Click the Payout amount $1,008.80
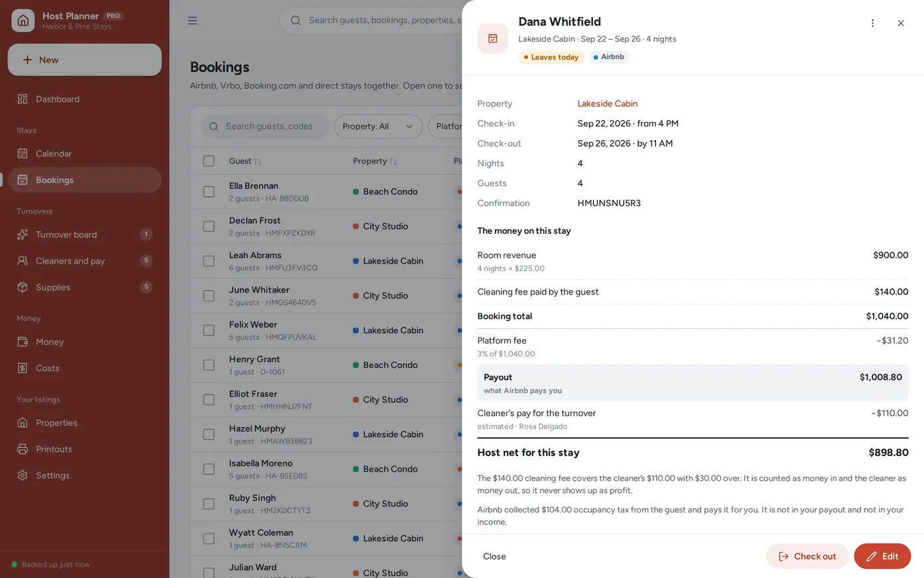Image resolution: width=924 pixels, height=578 pixels. (x=880, y=377)
